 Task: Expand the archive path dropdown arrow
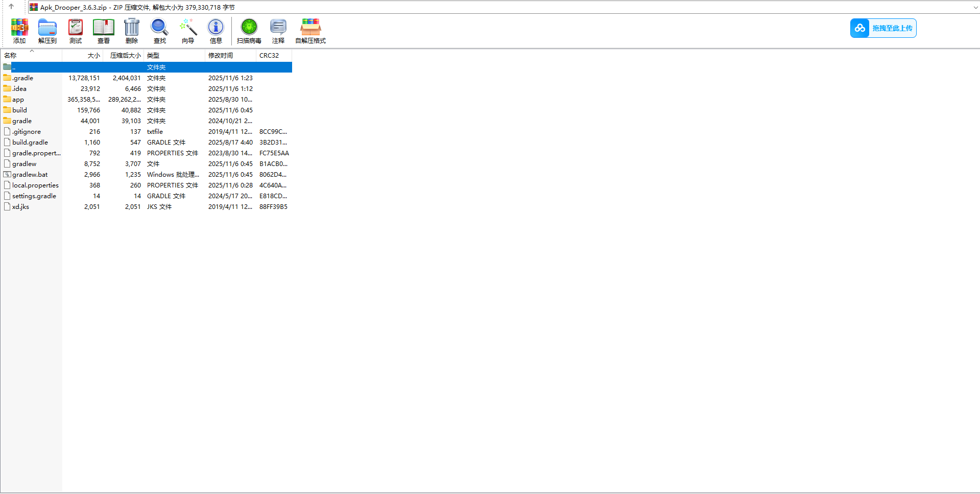[975, 8]
